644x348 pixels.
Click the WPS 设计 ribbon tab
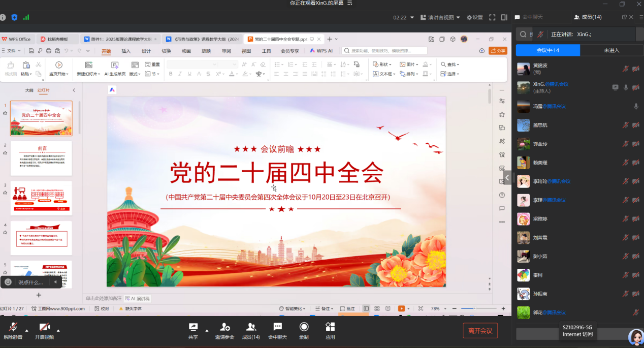point(146,51)
